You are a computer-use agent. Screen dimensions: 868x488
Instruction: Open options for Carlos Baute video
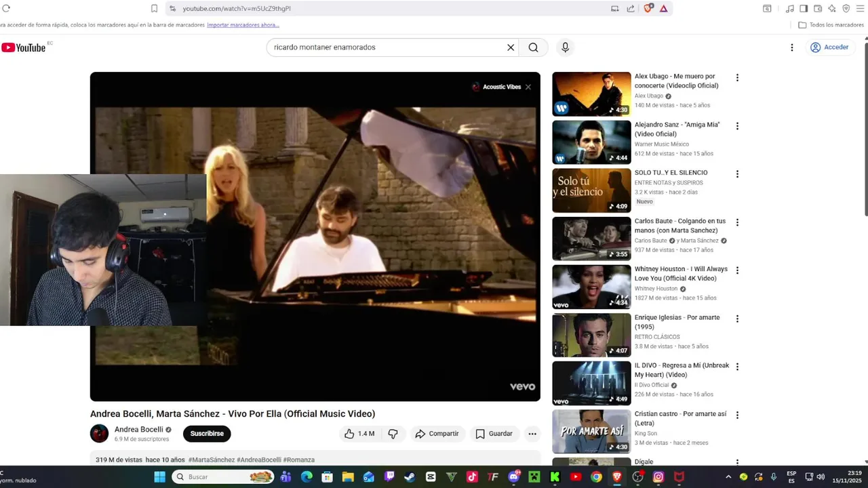[737, 222]
